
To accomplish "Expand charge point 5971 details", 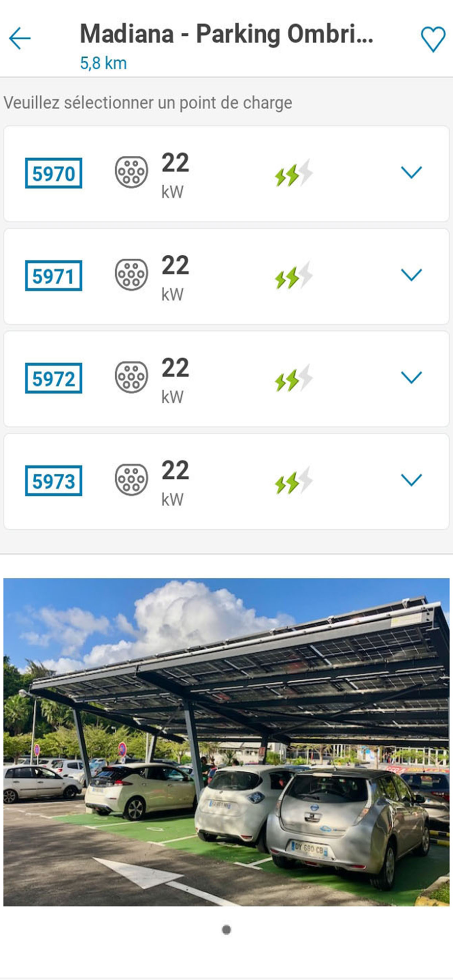I will (x=411, y=275).
